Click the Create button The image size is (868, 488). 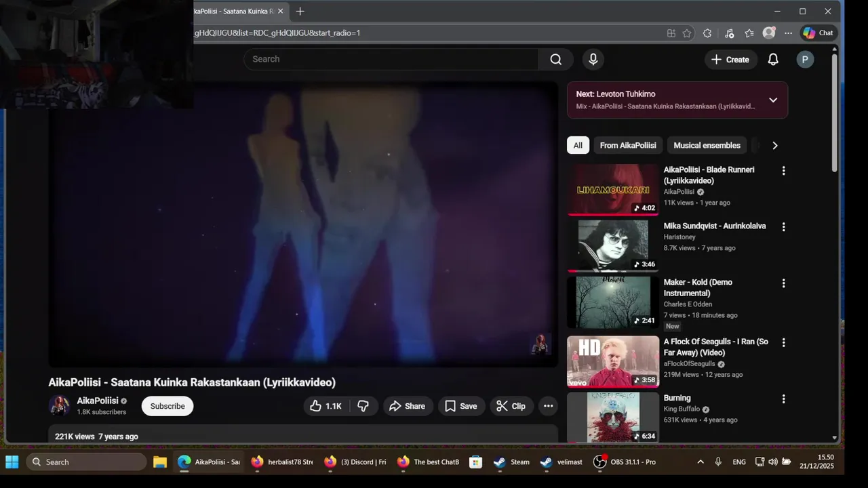click(x=730, y=60)
